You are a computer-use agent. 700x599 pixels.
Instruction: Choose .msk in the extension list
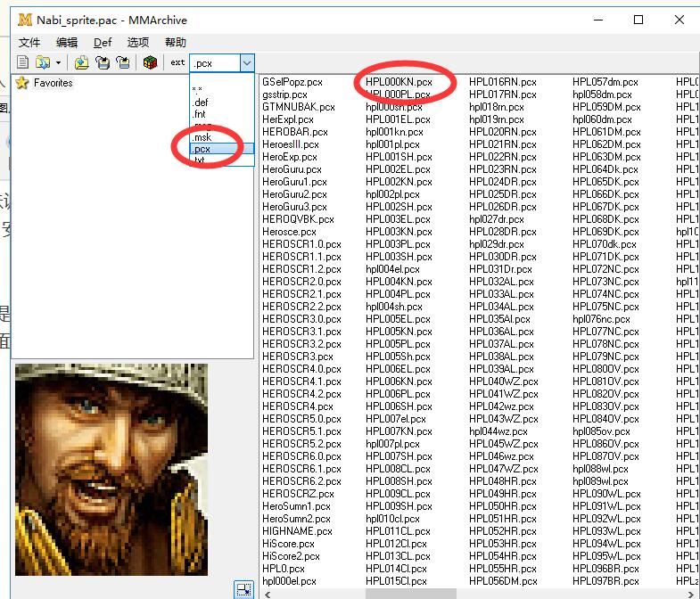(x=222, y=137)
